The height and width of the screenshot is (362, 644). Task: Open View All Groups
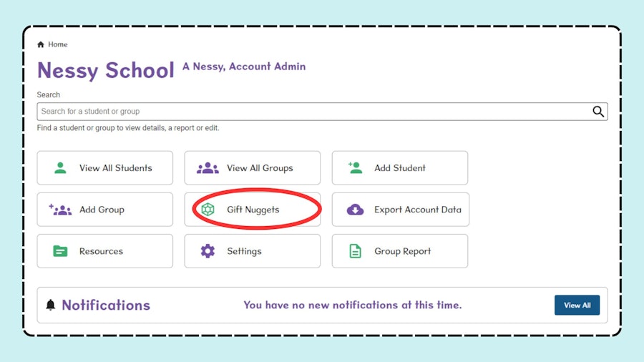coord(252,167)
